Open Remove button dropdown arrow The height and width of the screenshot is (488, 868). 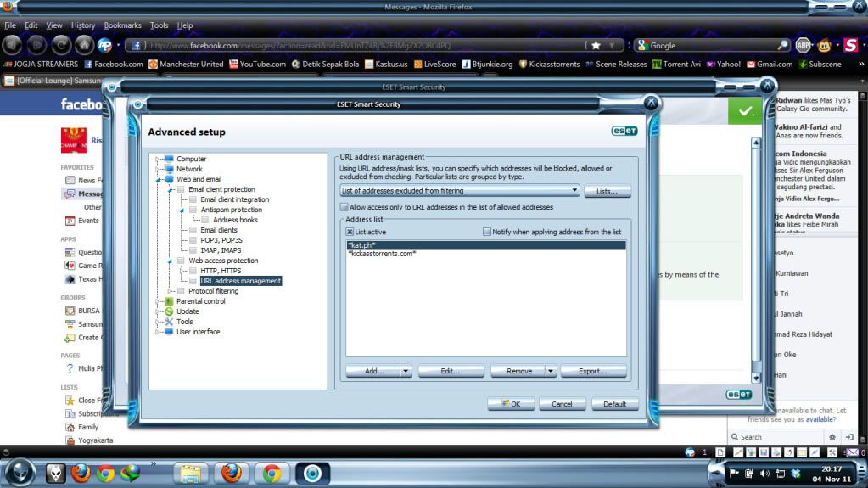coord(551,371)
